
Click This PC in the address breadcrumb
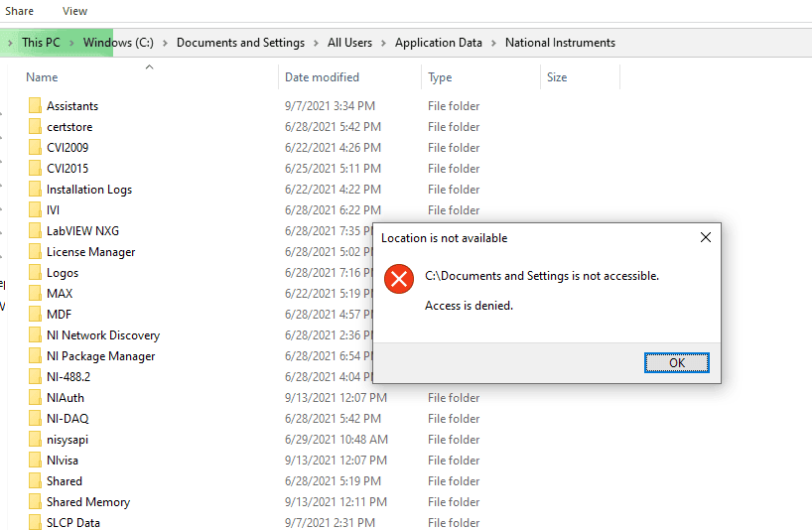(41, 43)
